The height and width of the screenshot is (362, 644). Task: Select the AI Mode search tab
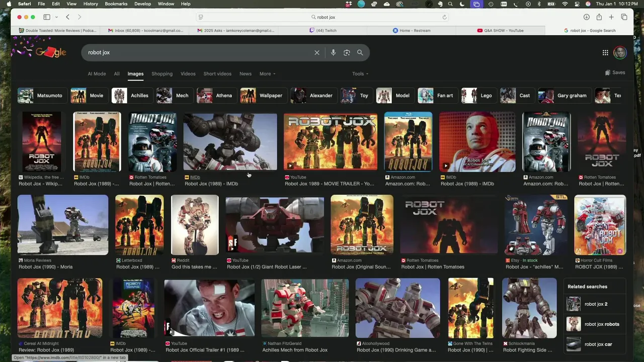97,74
